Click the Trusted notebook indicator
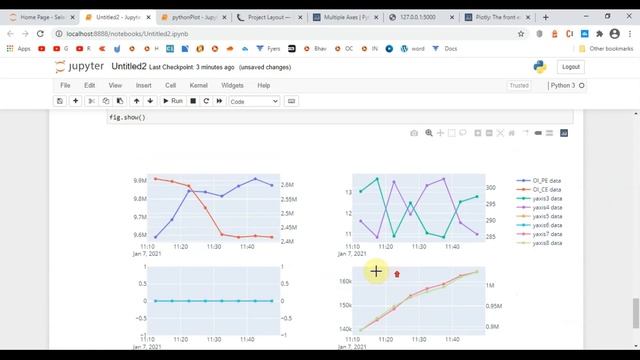 point(519,85)
